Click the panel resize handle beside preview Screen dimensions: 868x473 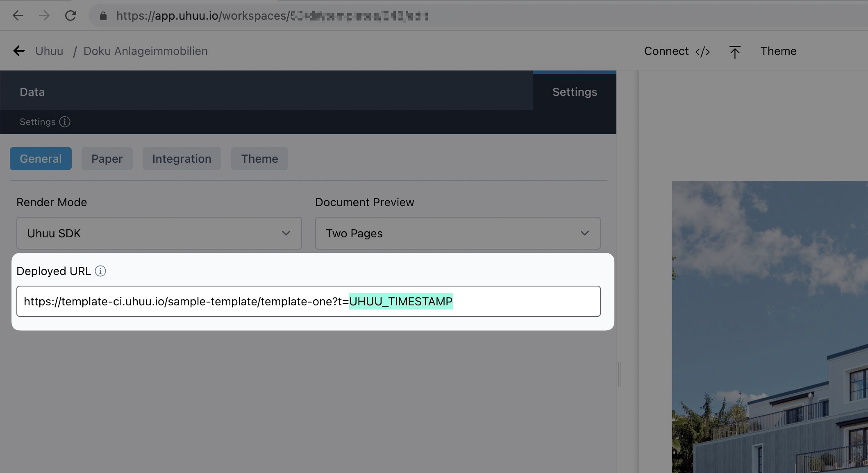tap(620, 374)
